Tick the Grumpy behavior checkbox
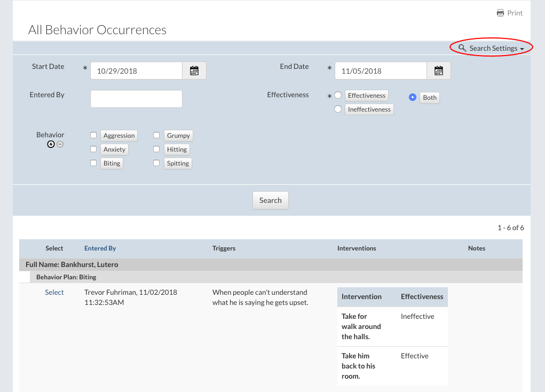This screenshot has width=545, height=392. click(156, 136)
